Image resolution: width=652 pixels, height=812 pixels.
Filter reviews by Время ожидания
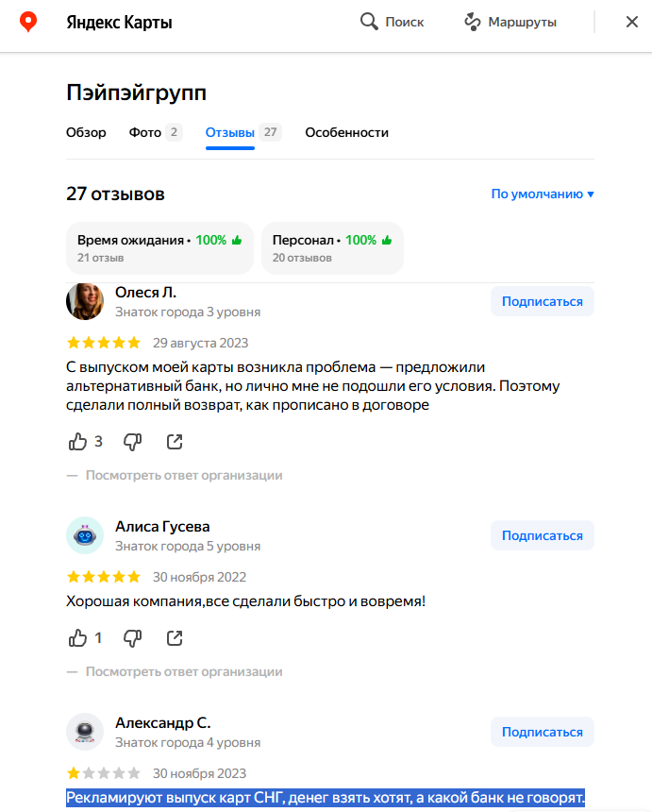click(x=159, y=248)
